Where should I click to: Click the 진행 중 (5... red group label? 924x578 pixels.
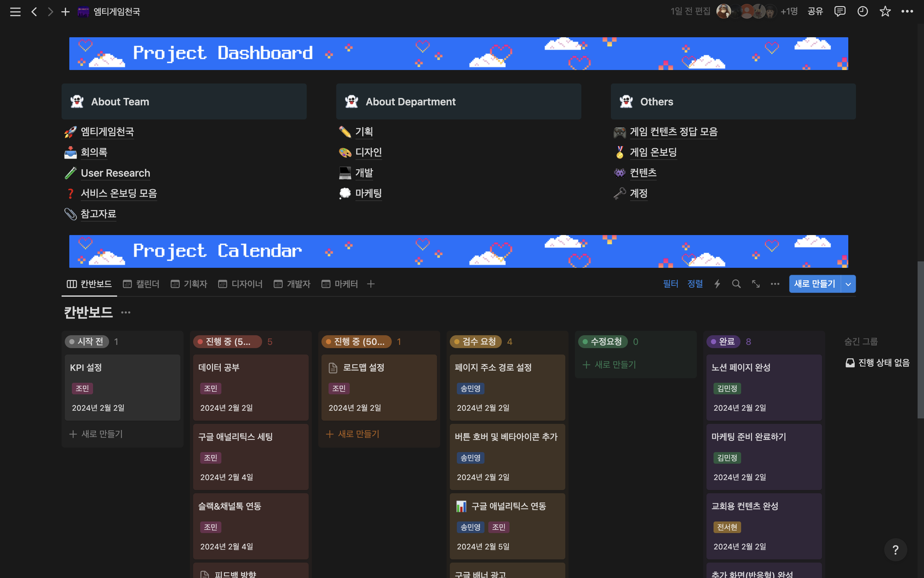click(228, 342)
